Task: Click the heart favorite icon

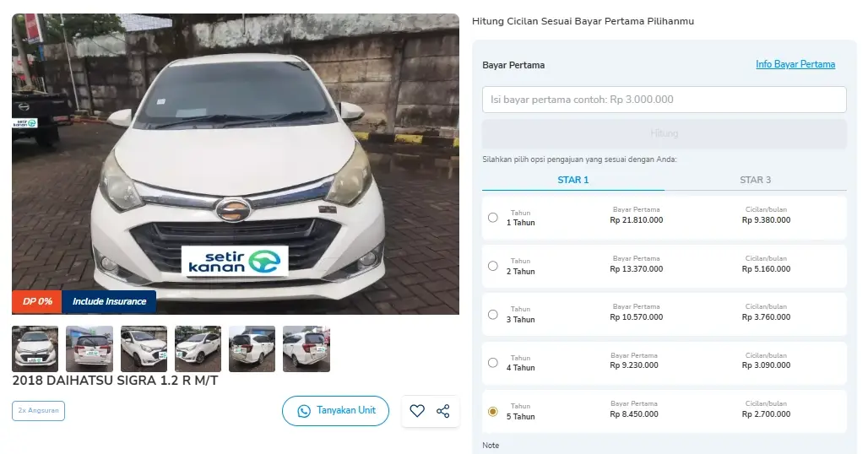Action: (417, 411)
